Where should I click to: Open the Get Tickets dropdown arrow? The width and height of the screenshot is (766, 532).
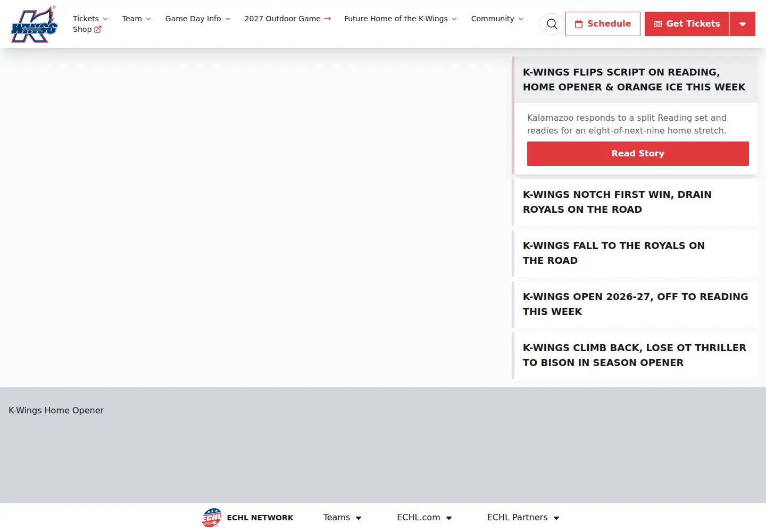[743, 24]
